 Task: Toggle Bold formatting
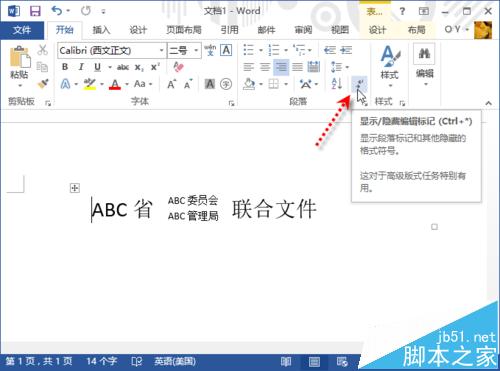pos(65,67)
